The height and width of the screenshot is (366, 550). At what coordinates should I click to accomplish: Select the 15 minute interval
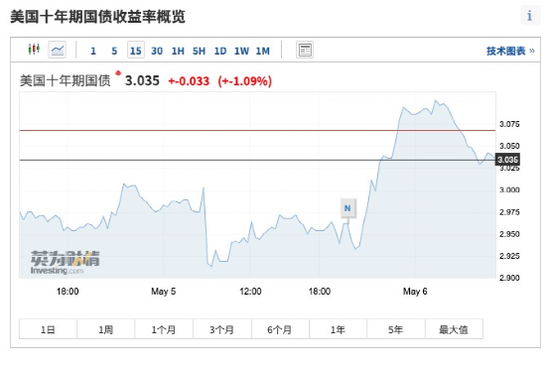click(136, 51)
